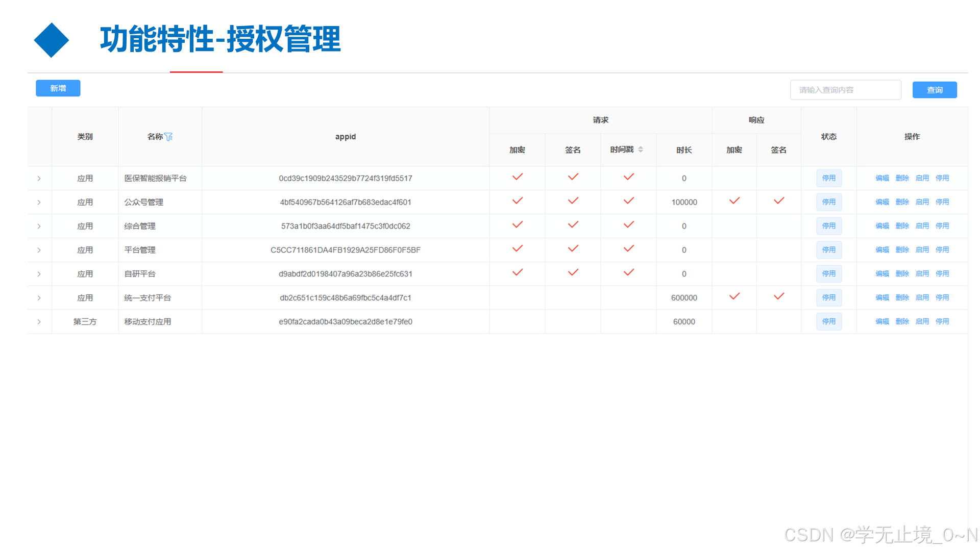Click the search input field
Image resolution: width=980 pixels, height=551 pixels.
(846, 89)
